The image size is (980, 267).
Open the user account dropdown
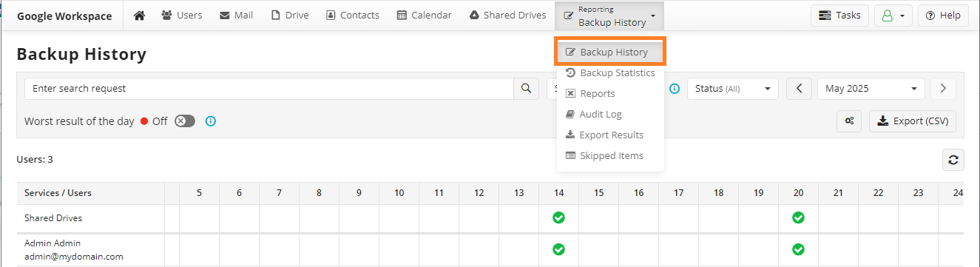click(x=893, y=15)
